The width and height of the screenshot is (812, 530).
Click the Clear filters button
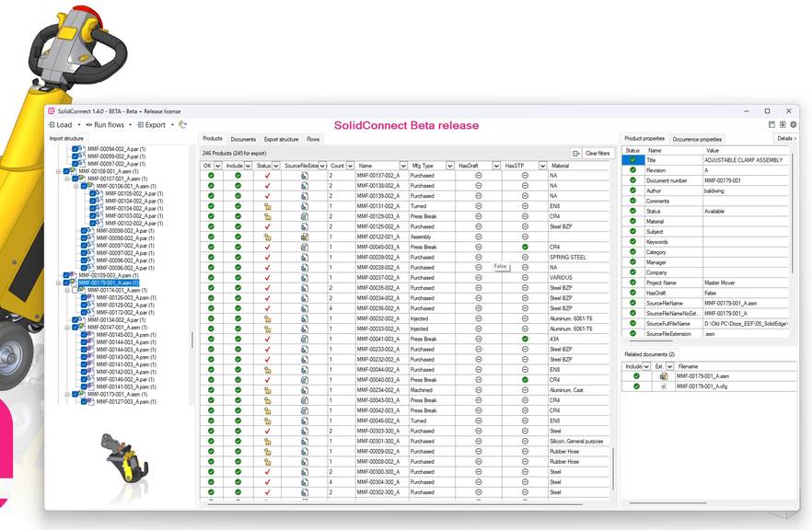[x=597, y=154]
